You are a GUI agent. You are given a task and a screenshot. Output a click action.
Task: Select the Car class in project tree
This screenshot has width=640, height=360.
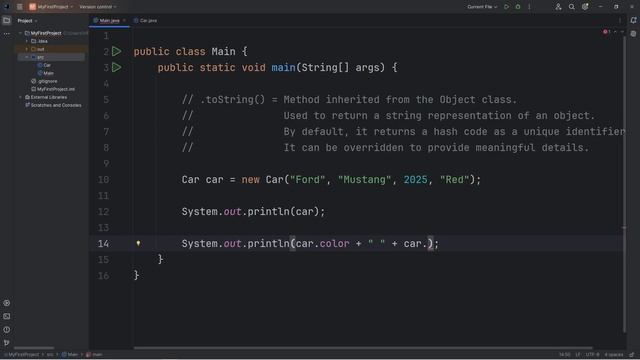coord(44,65)
